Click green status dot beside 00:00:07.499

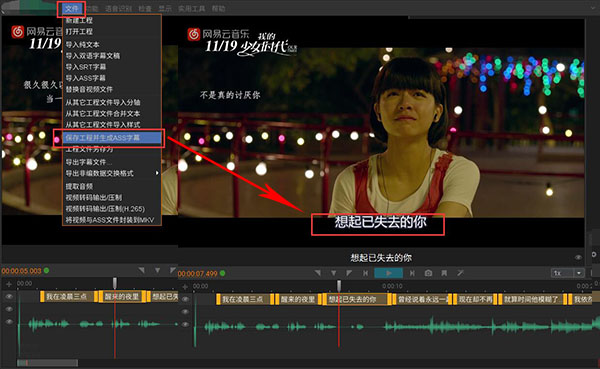223,273
